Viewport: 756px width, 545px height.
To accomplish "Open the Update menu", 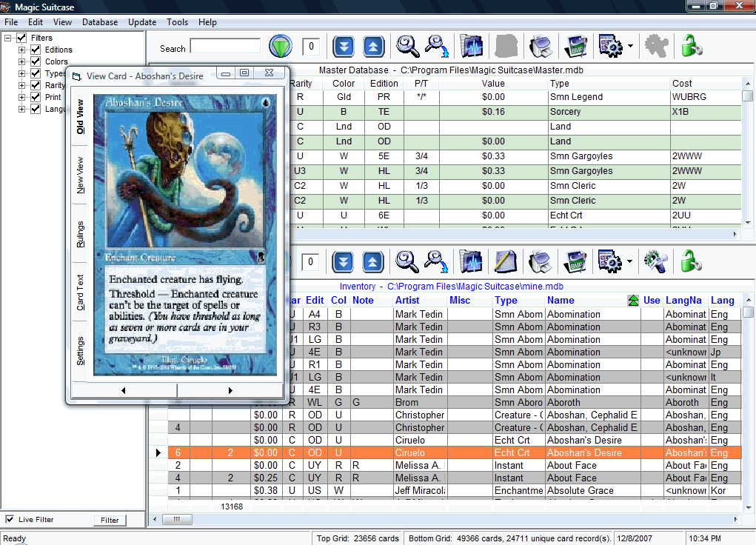I will click(142, 22).
